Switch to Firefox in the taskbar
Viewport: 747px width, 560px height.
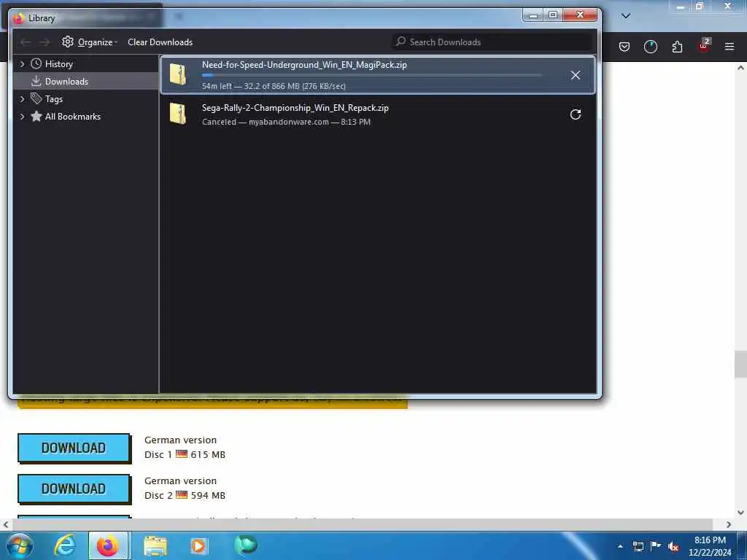108,545
